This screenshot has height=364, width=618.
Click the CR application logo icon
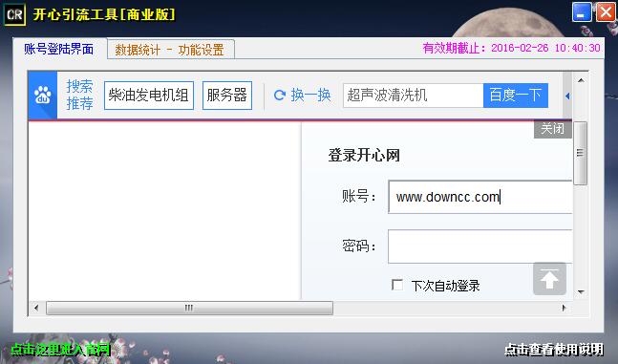(x=14, y=14)
